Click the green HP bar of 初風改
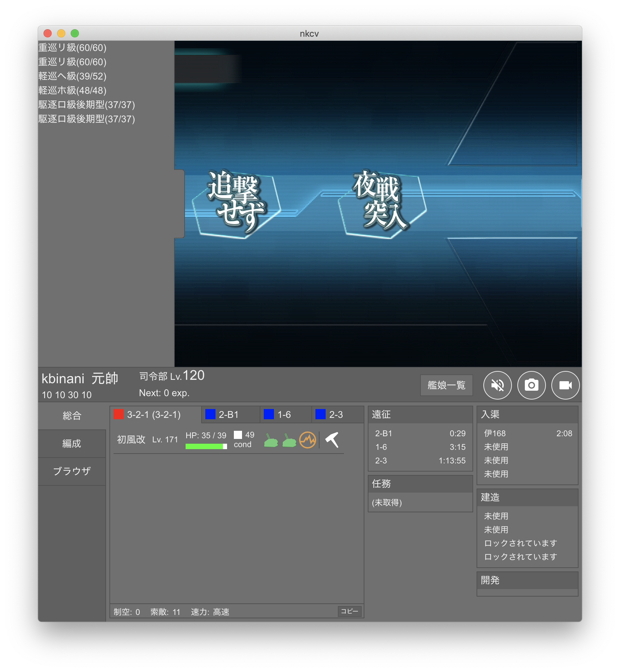 pyautogui.click(x=206, y=446)
